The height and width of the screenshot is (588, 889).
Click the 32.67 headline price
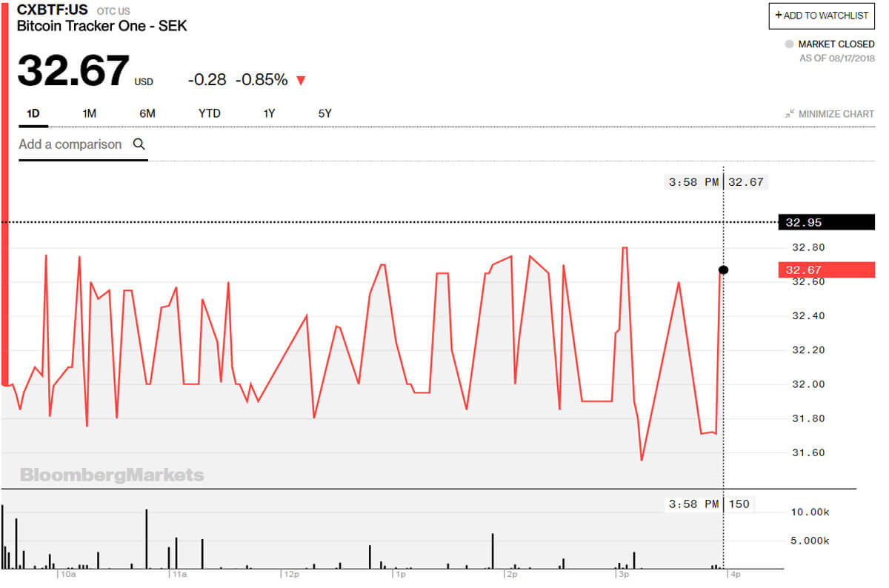pos(73,70)
